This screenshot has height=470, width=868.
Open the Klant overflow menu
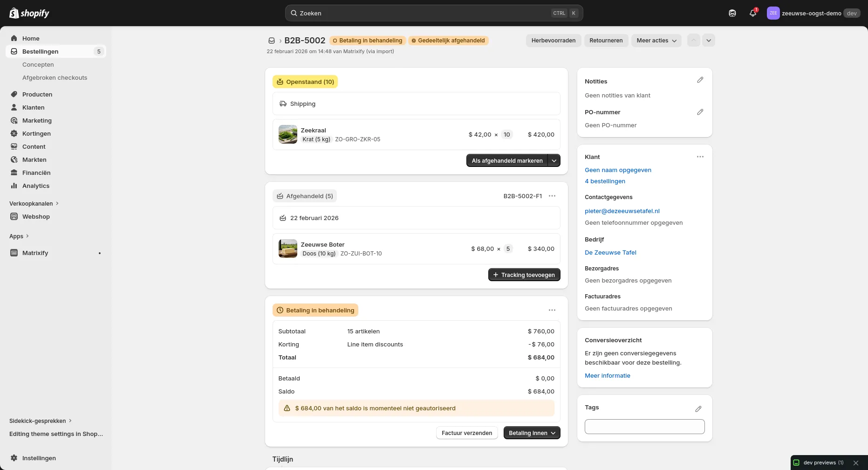(x=700, y=157)
